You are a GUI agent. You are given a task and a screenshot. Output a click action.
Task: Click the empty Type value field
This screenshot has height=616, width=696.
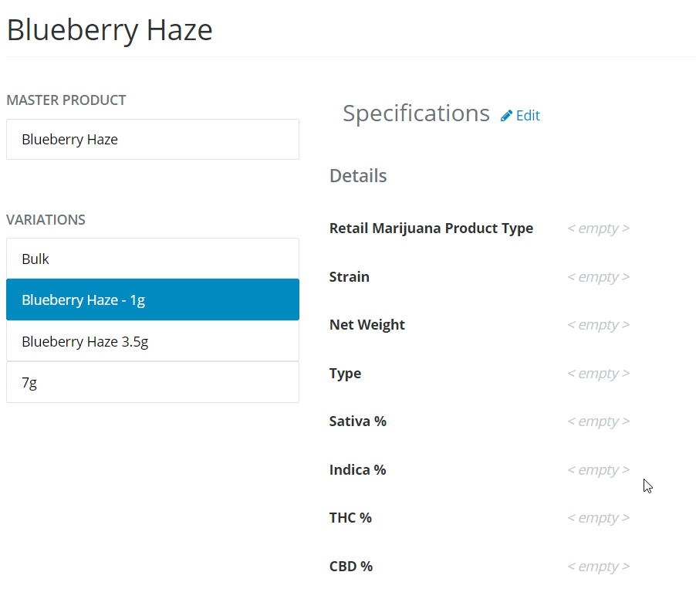(x=598, y=373)
